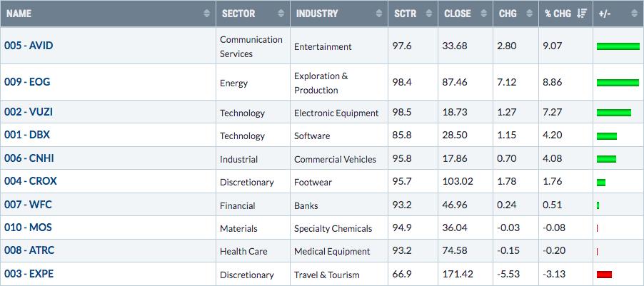Sort by SCTR using sort icon
The height and width of the screenshot is (286, 644).
429,14
